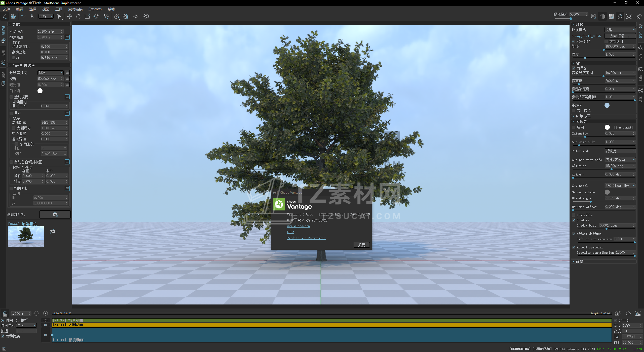Open the 工具 menu
644x352 pixels.
[59, 9]
